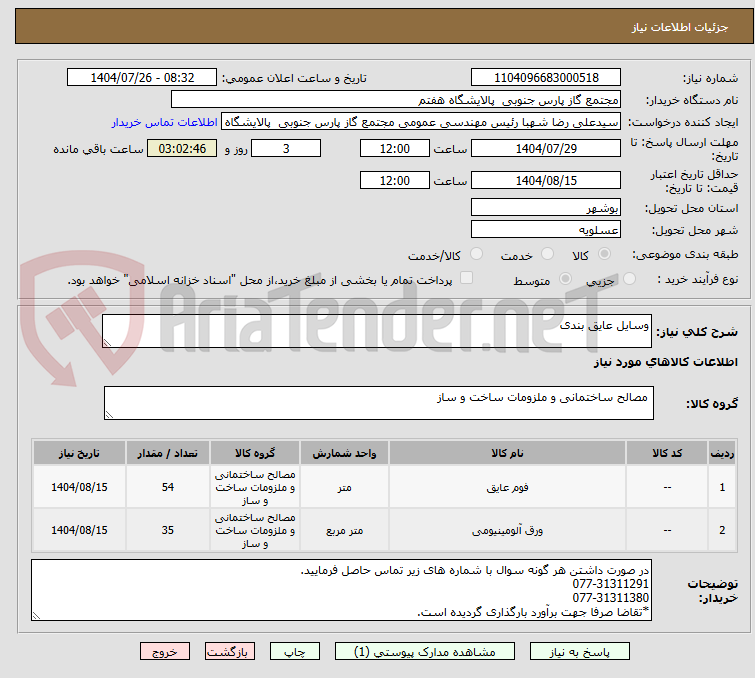Image resolution: width=755 pixels, height=678 pixels.
Task: Click the تاریخ نیاز column header
Action: [79, 453]
